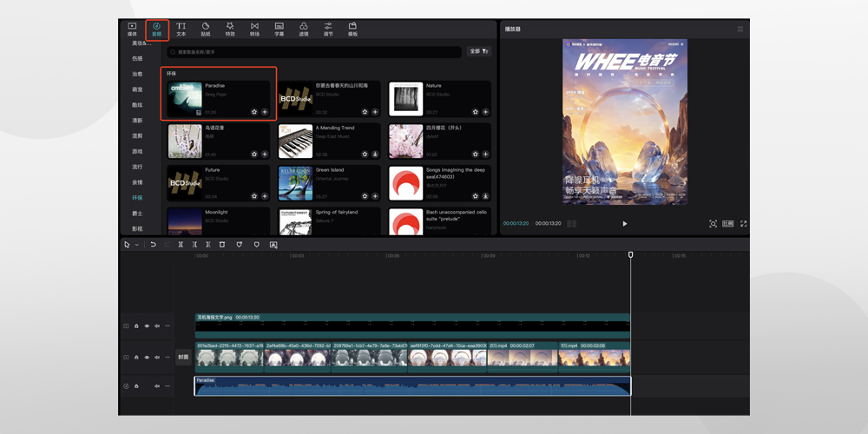
Task: Open the 比例 aspect ratio button
Action: 728,224
